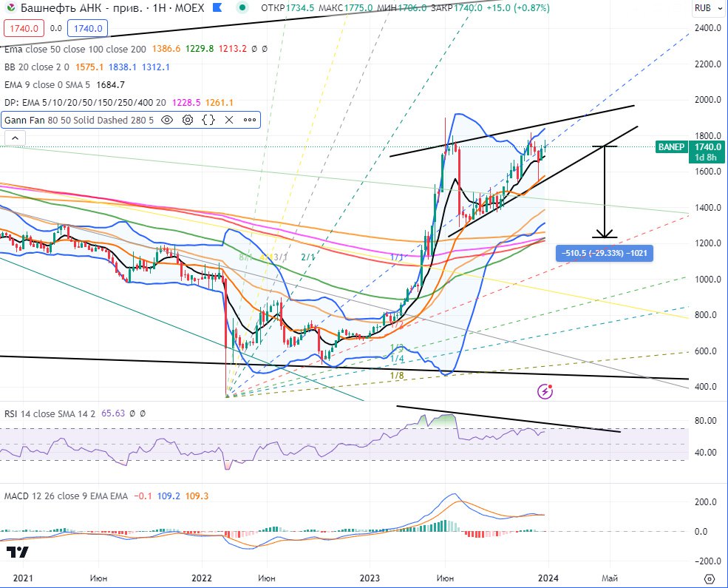Click the red EMA value 1213.2
Image resolution: width=728 pixels, height=588 pixels.
(x=233, y=49)
